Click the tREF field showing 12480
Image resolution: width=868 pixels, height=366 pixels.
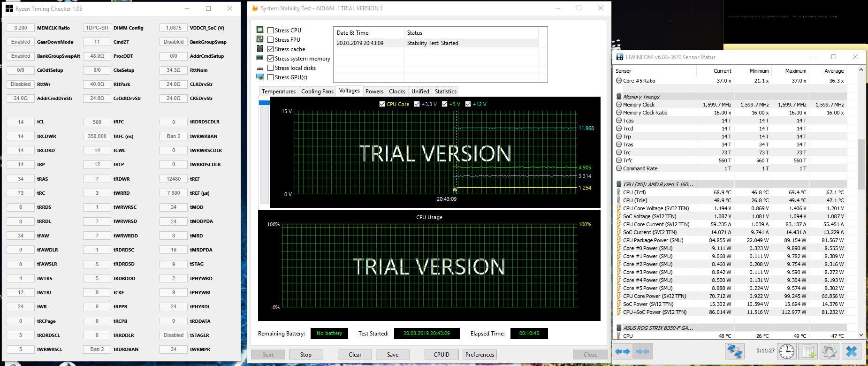pyautogui.click(x=174, y=179)
